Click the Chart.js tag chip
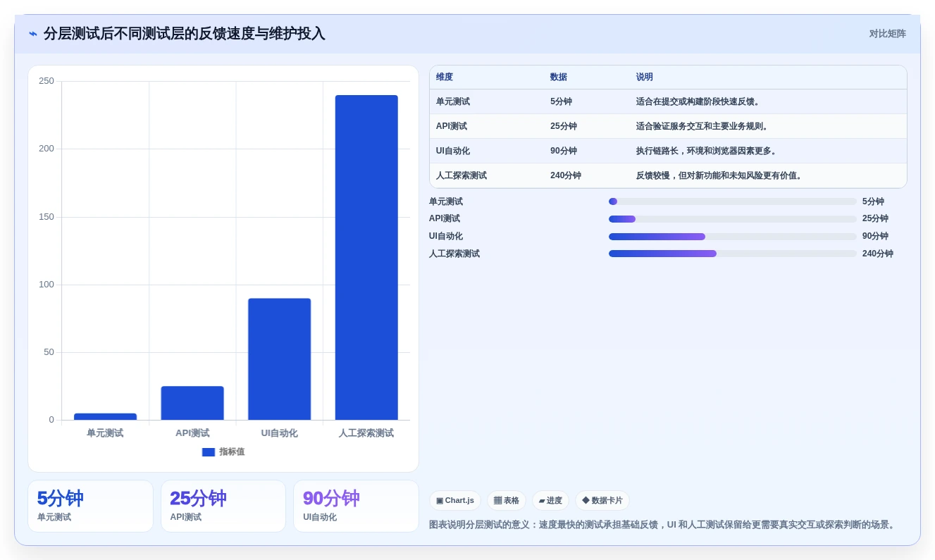935x560 pixels. (x=455, y=501)
